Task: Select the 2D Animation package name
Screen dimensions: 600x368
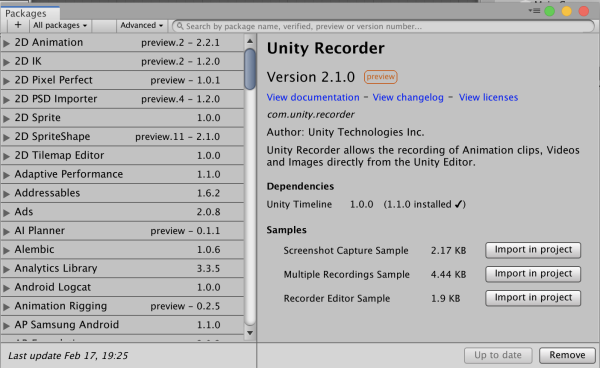Action: 49,42
